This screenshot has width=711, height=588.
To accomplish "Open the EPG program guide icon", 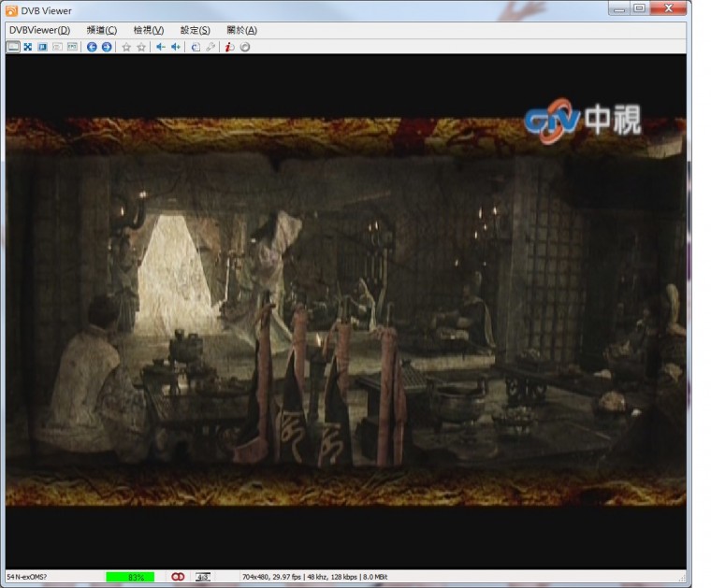I will (x=72, y=47).
